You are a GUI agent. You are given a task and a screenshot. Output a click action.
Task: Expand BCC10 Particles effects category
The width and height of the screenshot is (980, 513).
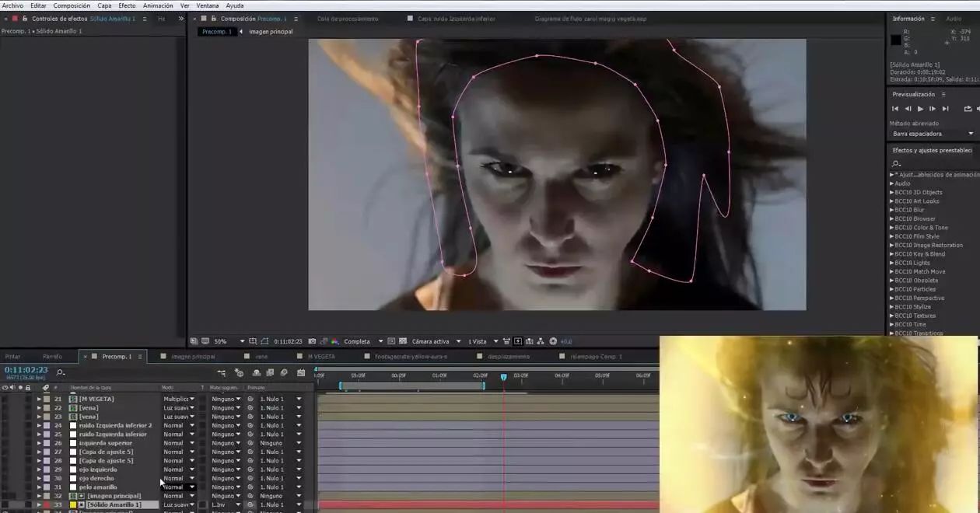[892, 289]
